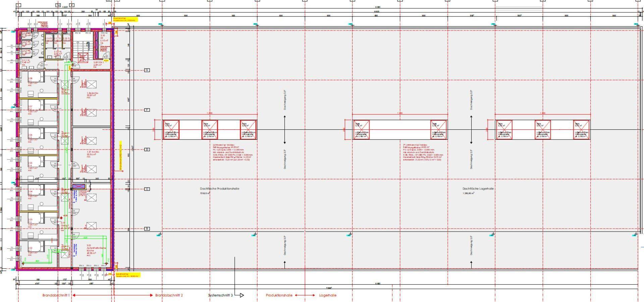
Task: Click the grid axis marker D
Action: pos(147,149)
